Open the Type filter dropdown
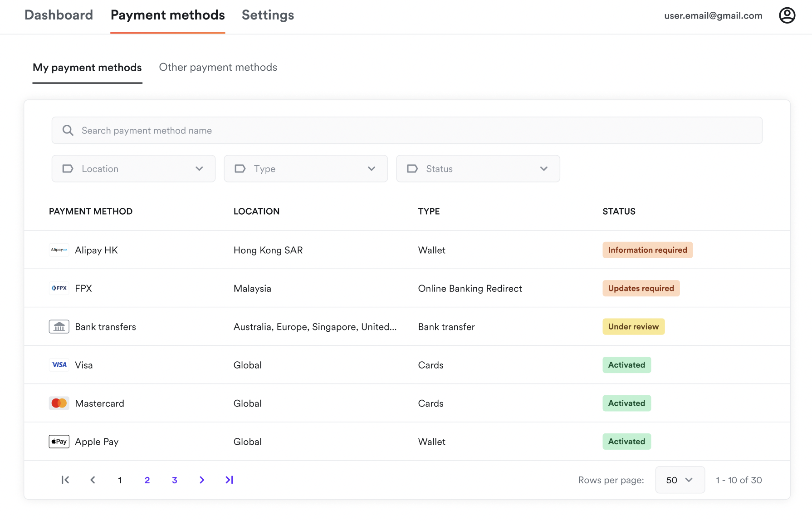812x521 pixels. [x=306, y=169]
